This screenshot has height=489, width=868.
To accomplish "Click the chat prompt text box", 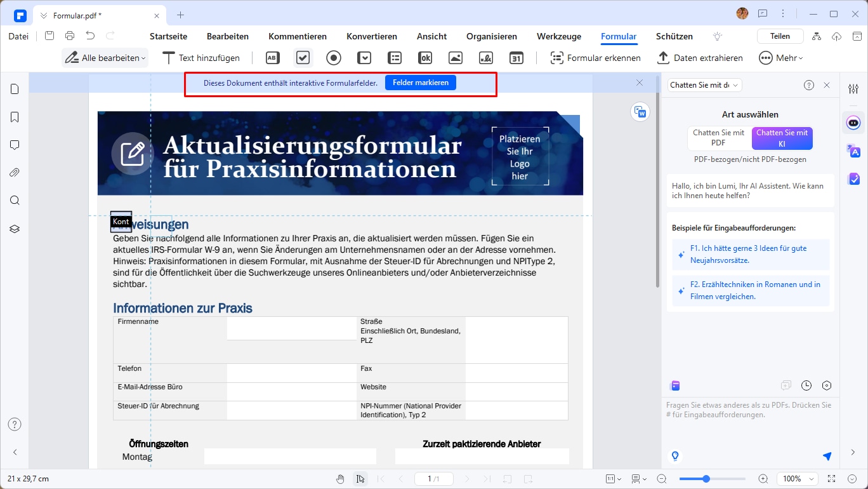I will [x=750, y=420].
